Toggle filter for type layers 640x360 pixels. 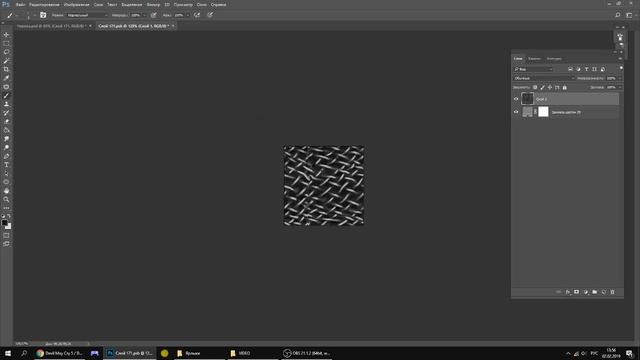click(x=587, y=69)
